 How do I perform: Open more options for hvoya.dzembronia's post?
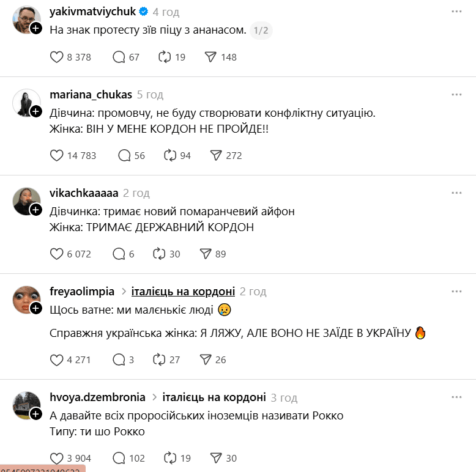[456, 397]
